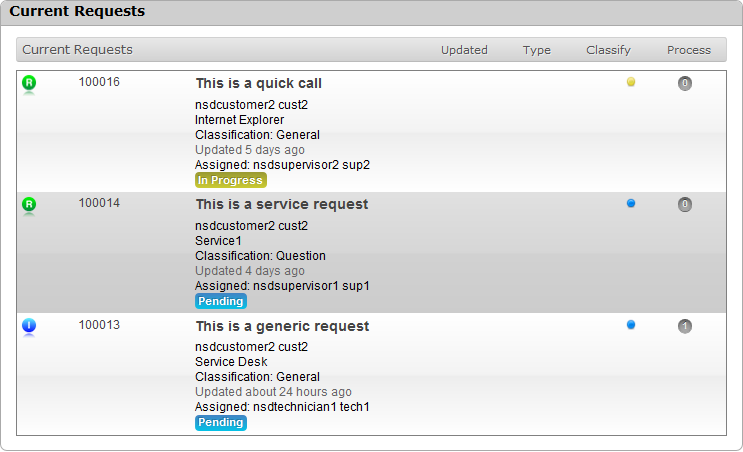Open "This is a generic request" title
743x452 pixels.
(282, 326)
